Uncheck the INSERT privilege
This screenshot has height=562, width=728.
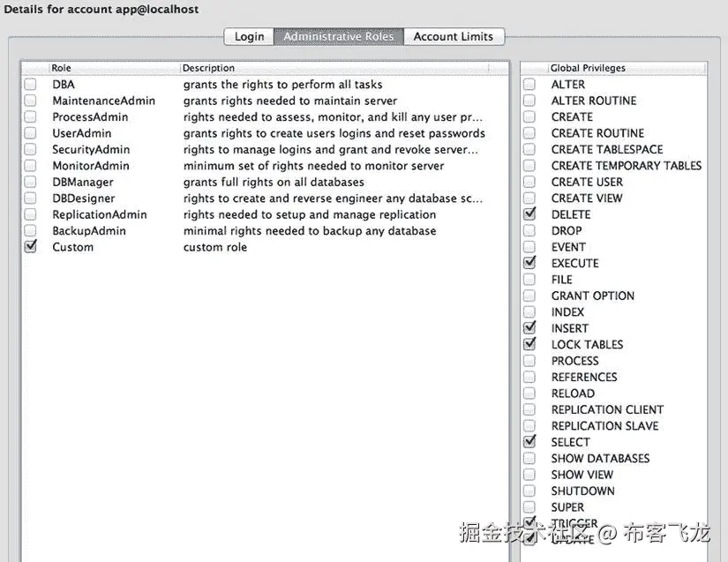[529, 327]
